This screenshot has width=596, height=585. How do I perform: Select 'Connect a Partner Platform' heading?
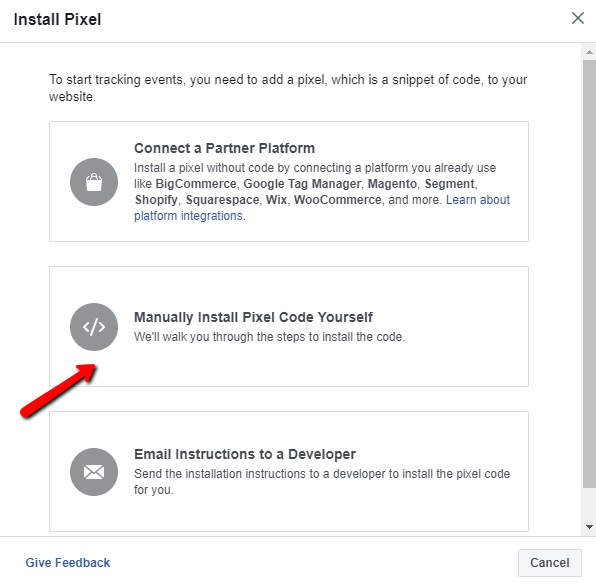tap(224, 148)
